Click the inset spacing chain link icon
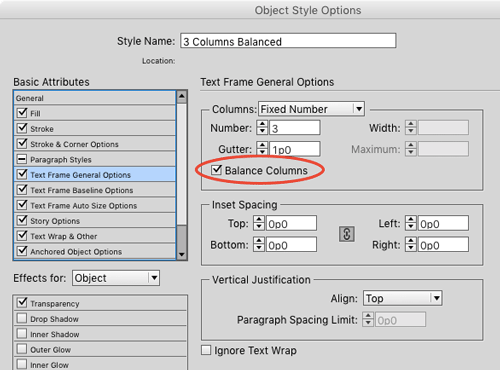The image size is (500, 370). pyautogui.click(x=347, y=234)
